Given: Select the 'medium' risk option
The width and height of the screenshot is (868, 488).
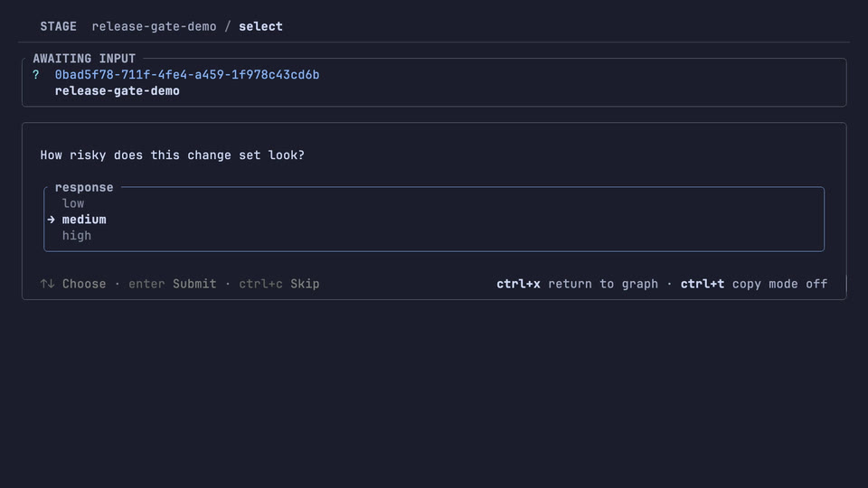Looking at the screenshot, I should click(x=84, y=220).
